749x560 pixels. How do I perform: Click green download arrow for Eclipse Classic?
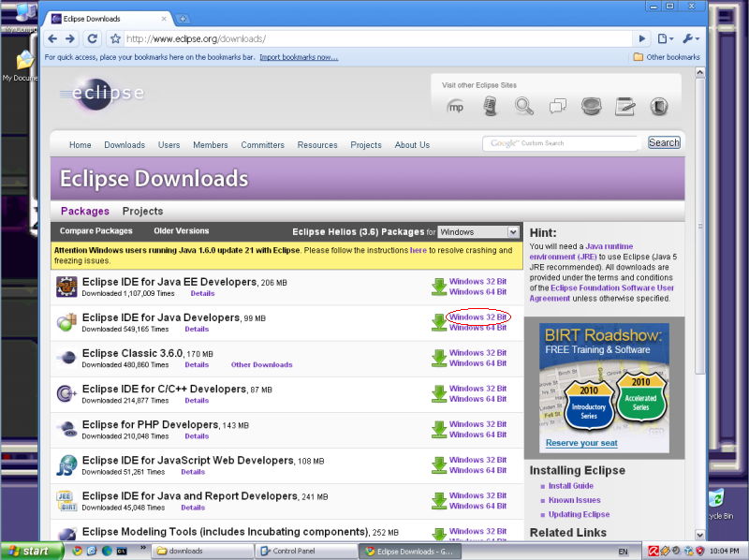coord(438,358)
